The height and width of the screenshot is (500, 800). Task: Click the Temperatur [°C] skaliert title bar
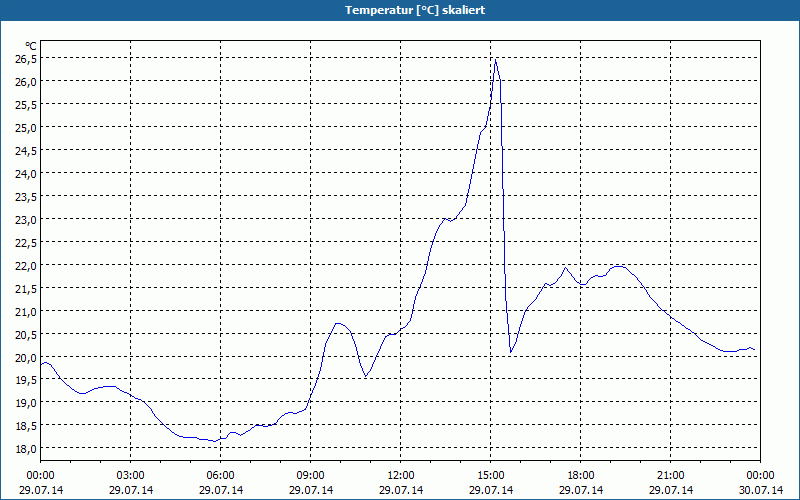(x=400, y=10)
